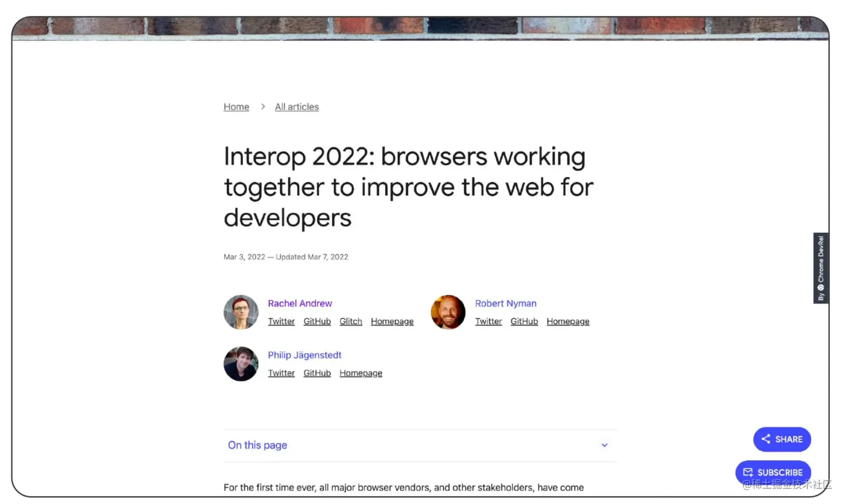This screenshot has width=846, height=504.
Task: Open Robert Nyman's Twitter link
Action: pos(488,321)
